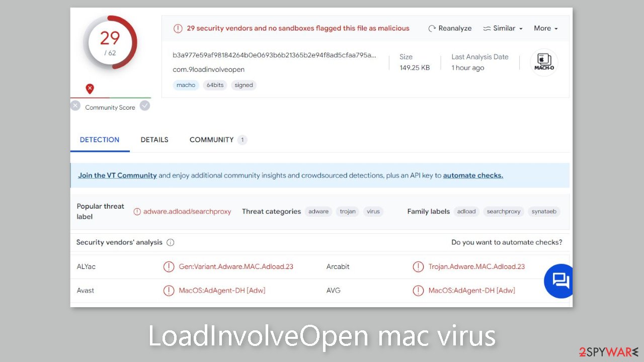
Task: Click the red X marker below the score circle
Action: (x=90, y=88)
